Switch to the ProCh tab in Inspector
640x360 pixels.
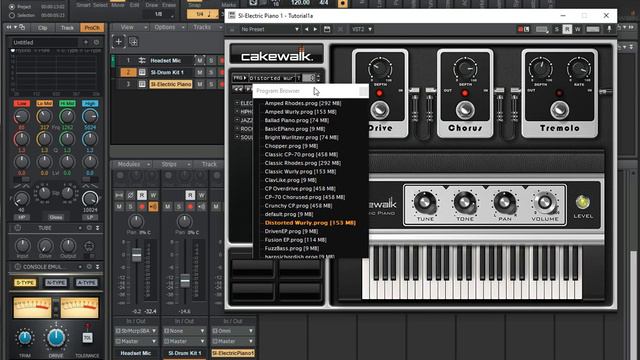tap(92, 28)
